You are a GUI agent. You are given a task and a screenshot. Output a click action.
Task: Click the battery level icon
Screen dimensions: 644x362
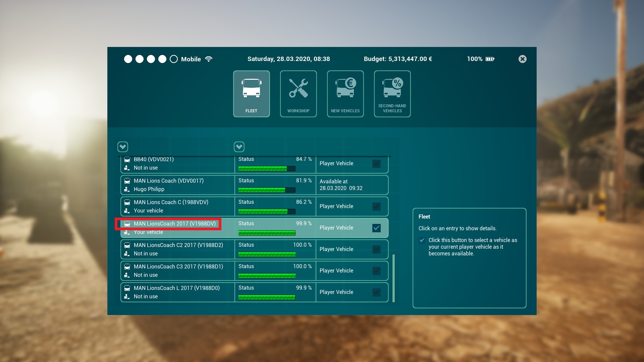coord(490,59)
